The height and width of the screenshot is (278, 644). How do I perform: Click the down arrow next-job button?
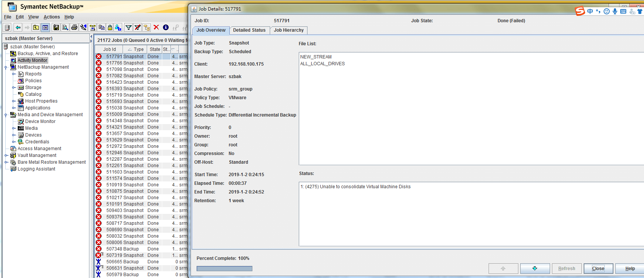535,269
